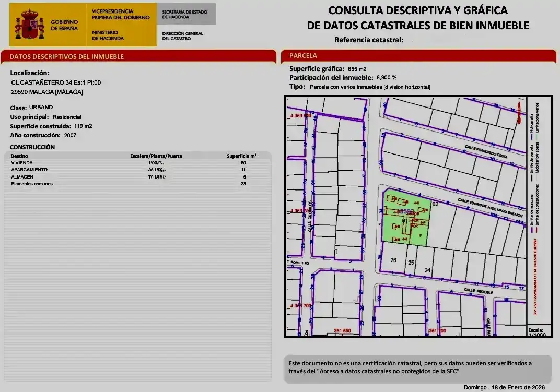
Task: Click 'Parcela con varios inmuebles [division horizontal]'
Action: [x=370, y=87]
